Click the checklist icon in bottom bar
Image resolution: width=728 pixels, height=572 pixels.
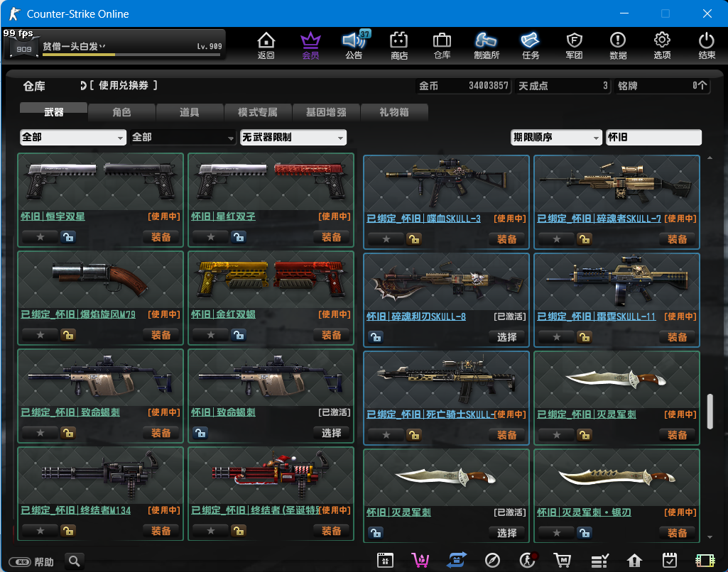tap(599, 561)
